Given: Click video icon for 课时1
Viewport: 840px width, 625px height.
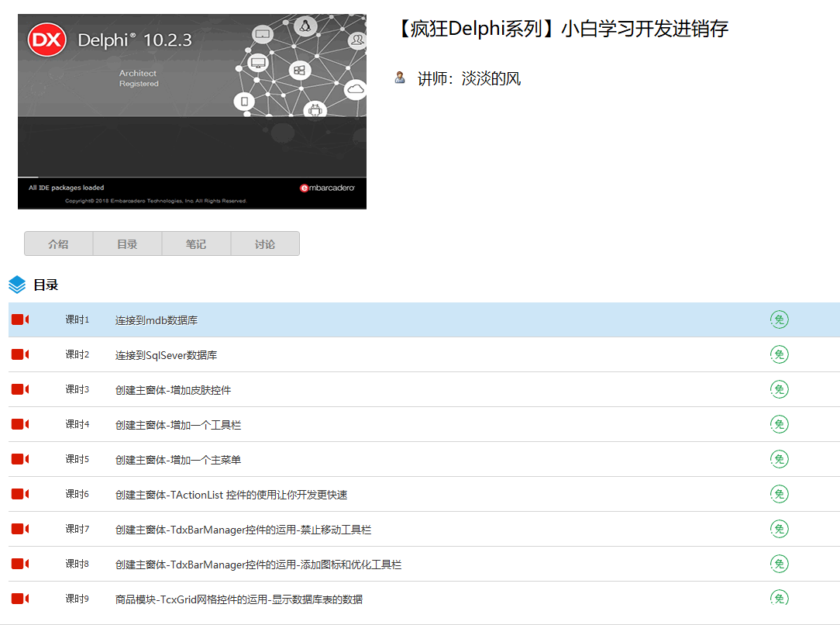Looking at the screenshot, I should (x=20, y=319).
